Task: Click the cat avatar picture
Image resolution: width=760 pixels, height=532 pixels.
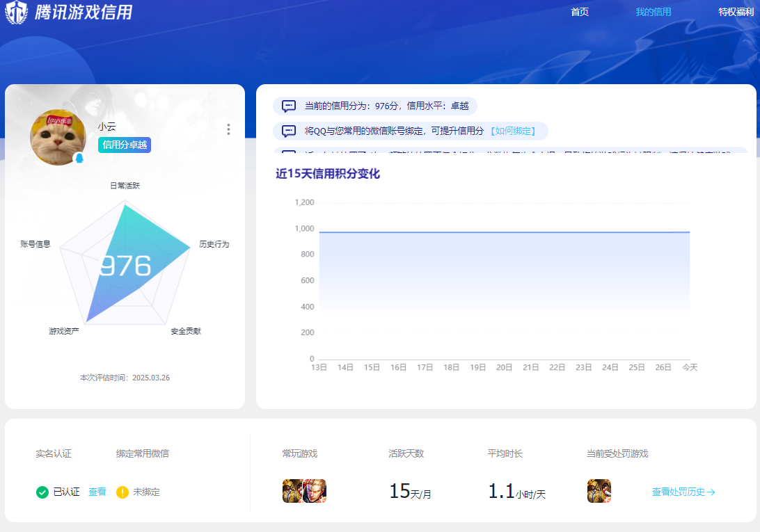Action: 58,137
